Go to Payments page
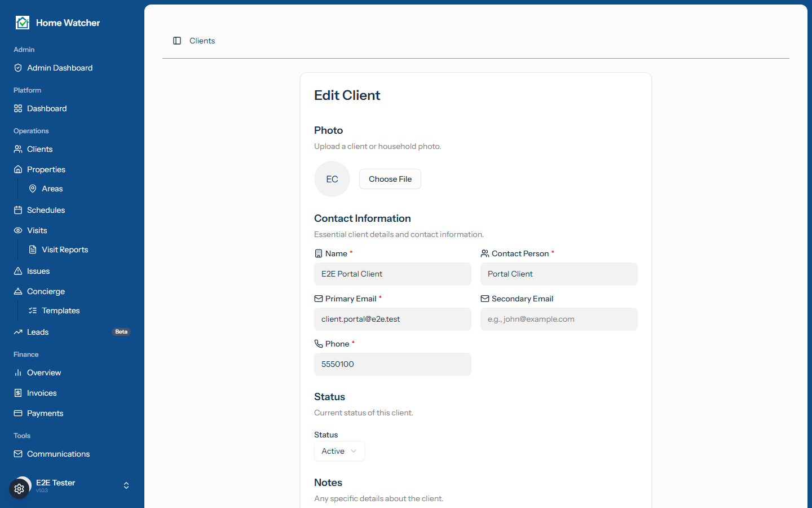The height and width of the screenshot is (508, 812). pos(72,413)
